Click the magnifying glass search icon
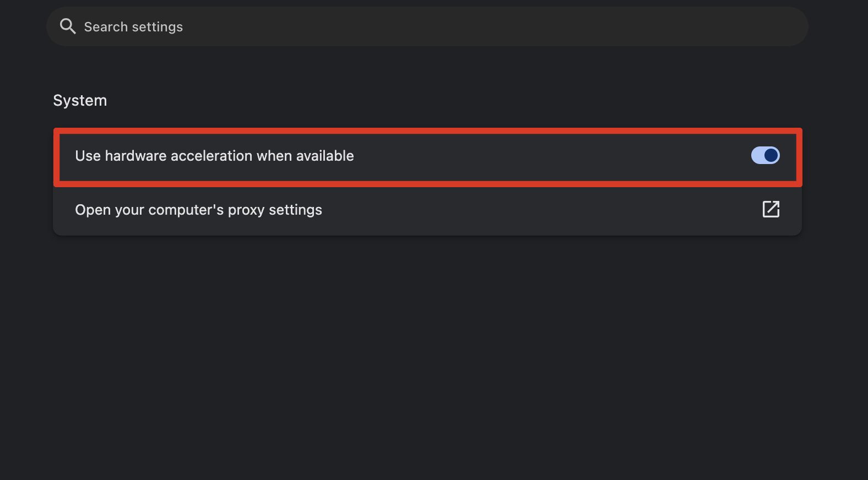Viewport: 868px width, 480px height. (67, 26)
